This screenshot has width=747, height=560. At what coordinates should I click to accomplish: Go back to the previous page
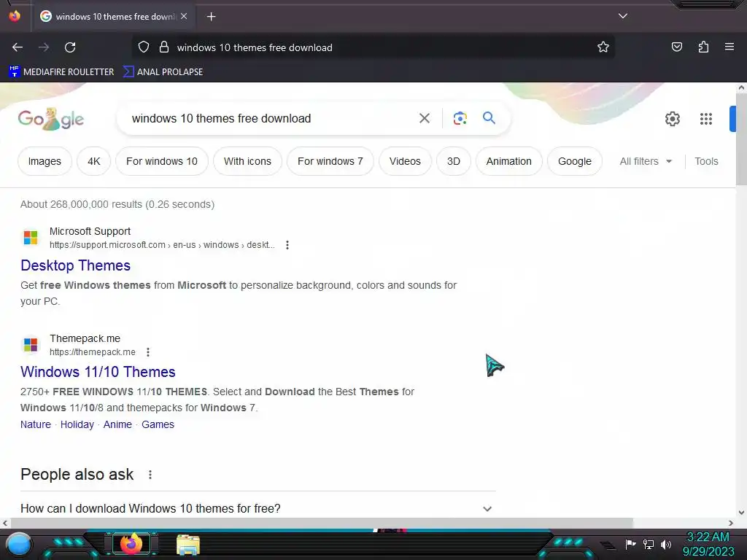tap(18, 47)
